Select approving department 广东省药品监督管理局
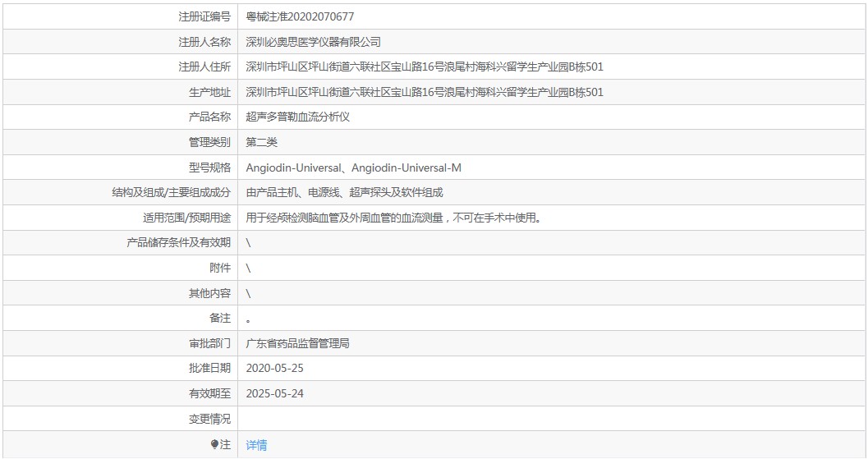This screenshot has width=868, height=459. tap(298, 343)
